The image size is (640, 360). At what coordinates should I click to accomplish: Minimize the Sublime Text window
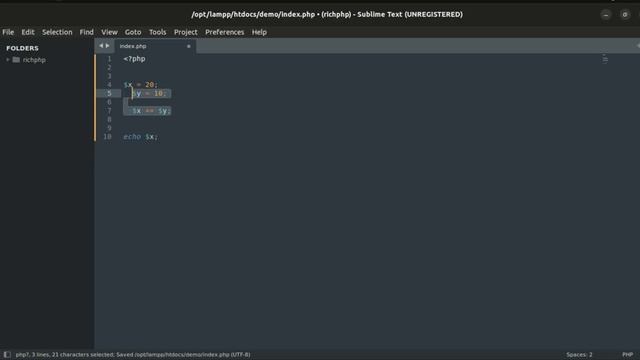[606, 15]
